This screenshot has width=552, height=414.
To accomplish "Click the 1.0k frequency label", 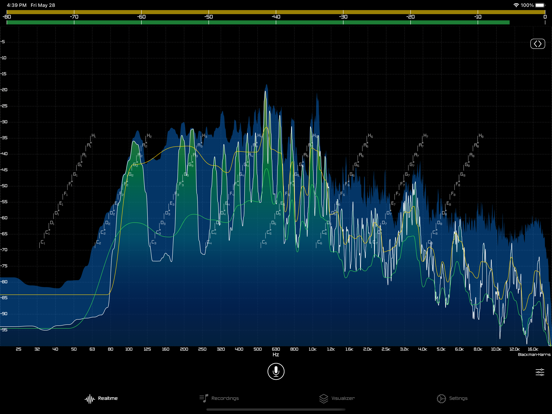I will point(312,349).
